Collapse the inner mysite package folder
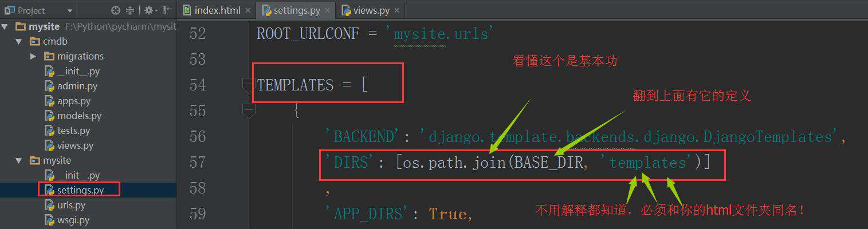 (19, 160)
